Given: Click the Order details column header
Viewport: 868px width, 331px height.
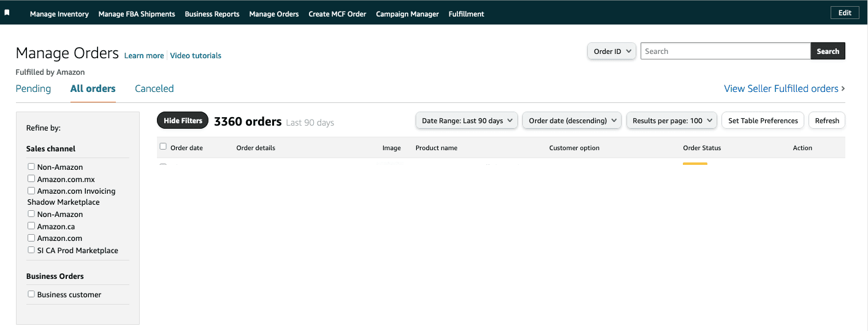Looking at the screenshot, I should click(256, 148).
